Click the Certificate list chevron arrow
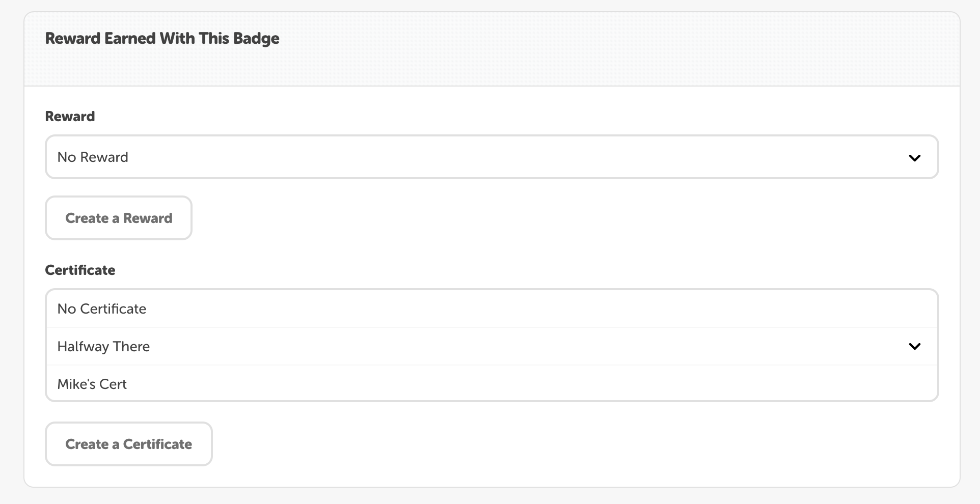The image size is (980, 504). click(915, 346)
